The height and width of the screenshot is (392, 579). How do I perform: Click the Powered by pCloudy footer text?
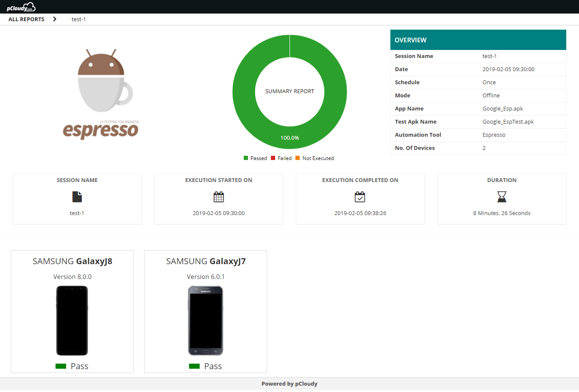289,384
